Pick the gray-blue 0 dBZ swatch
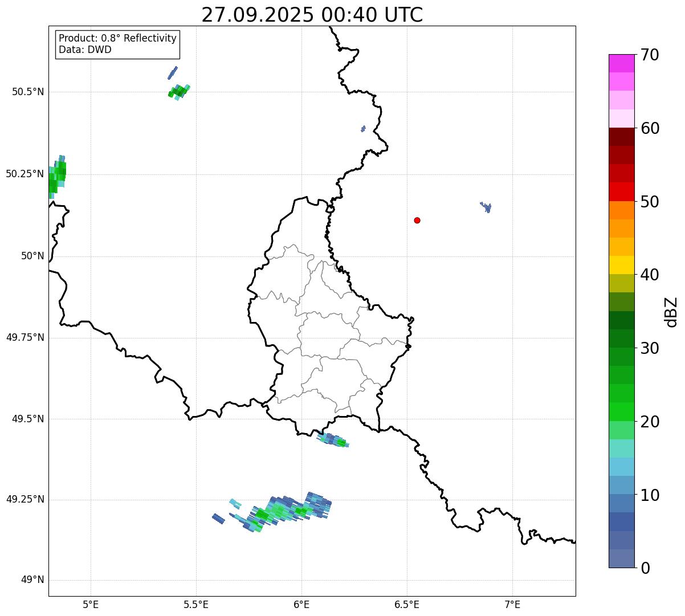The image size is (685, 616). (x=621, y=558)
